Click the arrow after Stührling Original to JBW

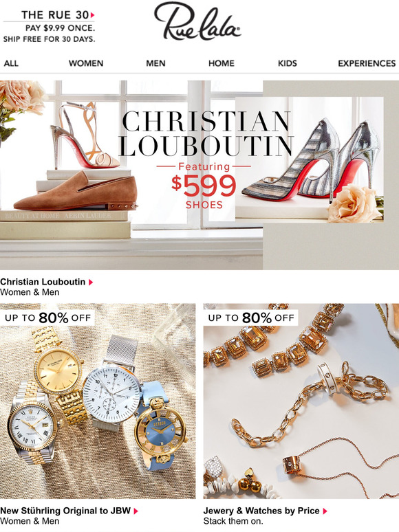(136, 511)
